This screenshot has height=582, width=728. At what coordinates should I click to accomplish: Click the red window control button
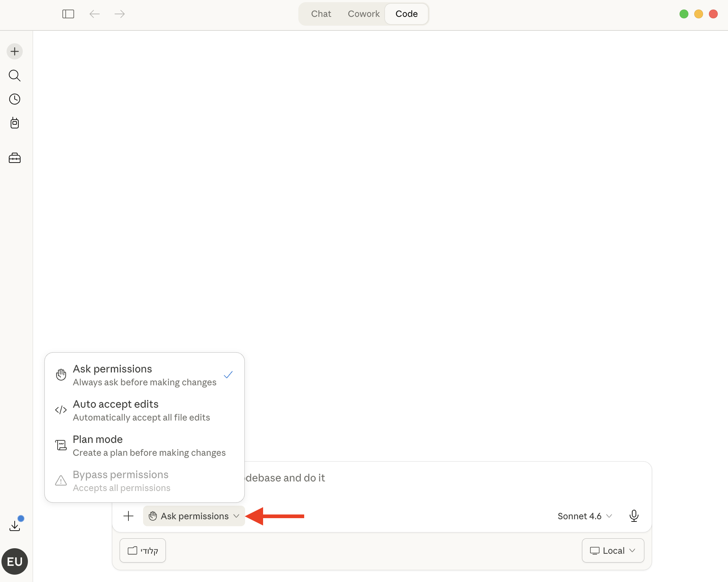pos(713,14)
